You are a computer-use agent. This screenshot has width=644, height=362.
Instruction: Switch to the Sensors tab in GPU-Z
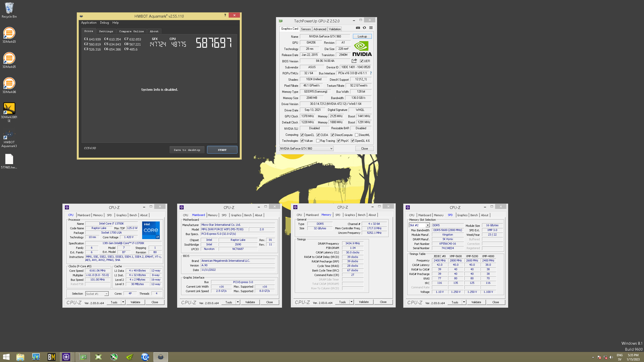[306, 29]
